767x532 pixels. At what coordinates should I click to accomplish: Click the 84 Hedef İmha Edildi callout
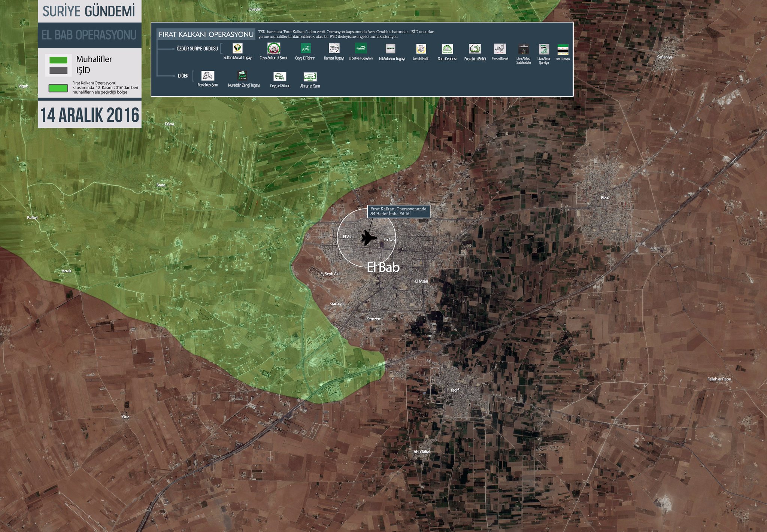click(398, 212)
